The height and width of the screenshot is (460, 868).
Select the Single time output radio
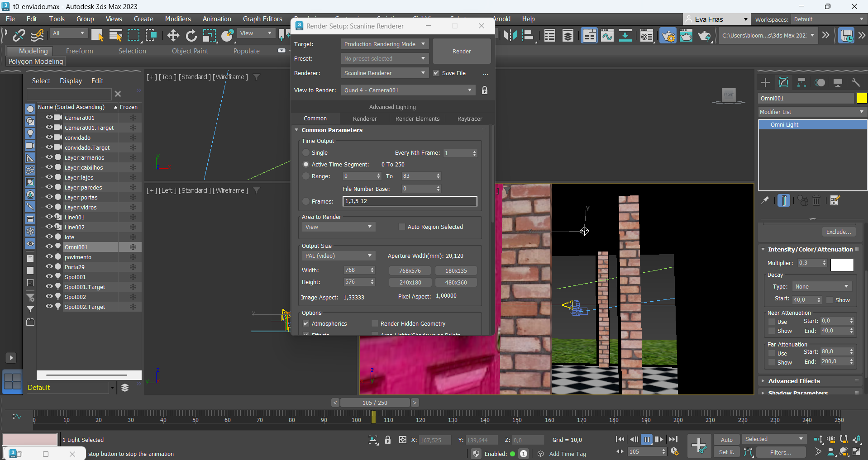coord(306,153)
